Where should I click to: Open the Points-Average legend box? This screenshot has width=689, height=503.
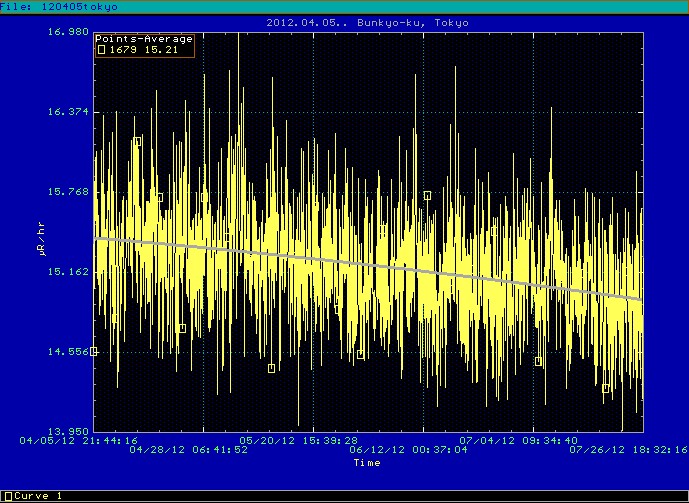point(144,45)
